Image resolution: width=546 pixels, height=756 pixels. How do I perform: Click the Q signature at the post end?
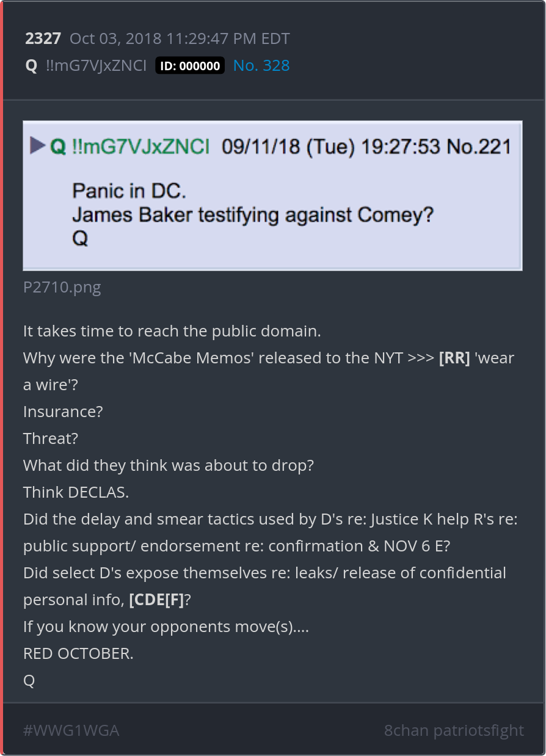coord(29,681)
